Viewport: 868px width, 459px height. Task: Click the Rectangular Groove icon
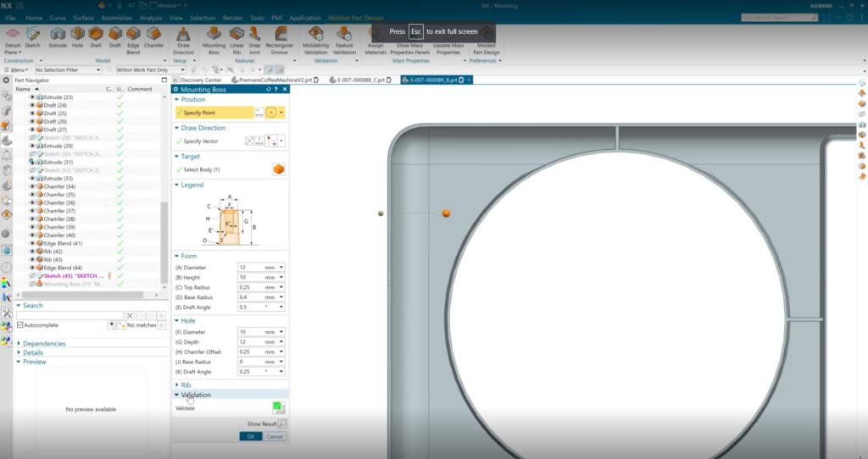[280, 34]
